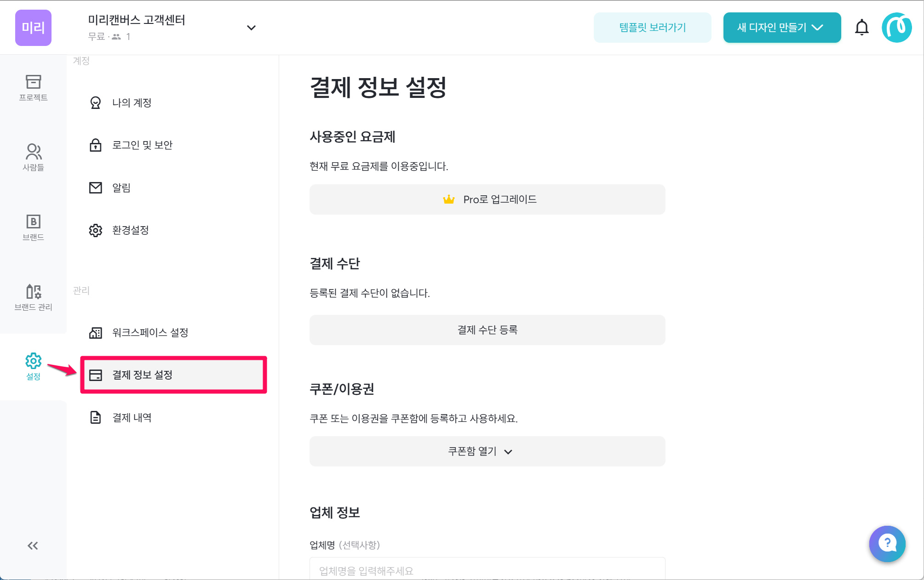Open 워크스페이스 설정 menu item
Image resolution: width=924 pixels, height=580 pixels.
(x=150, y=332)
